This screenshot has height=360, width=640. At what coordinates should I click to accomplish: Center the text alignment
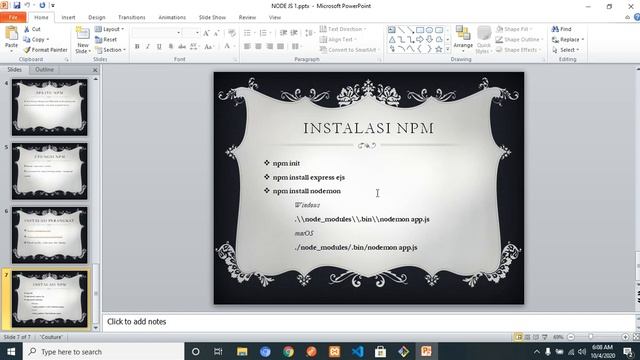[258, 47]
